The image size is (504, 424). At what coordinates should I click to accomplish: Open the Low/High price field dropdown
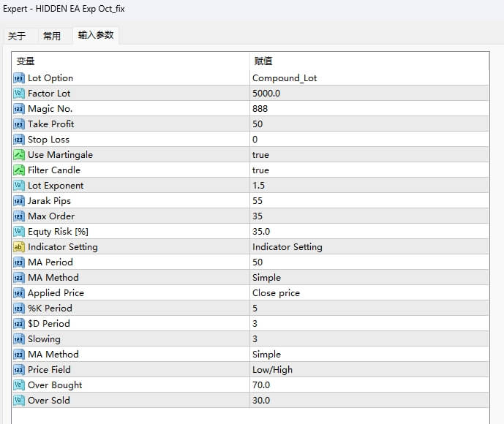272,370
